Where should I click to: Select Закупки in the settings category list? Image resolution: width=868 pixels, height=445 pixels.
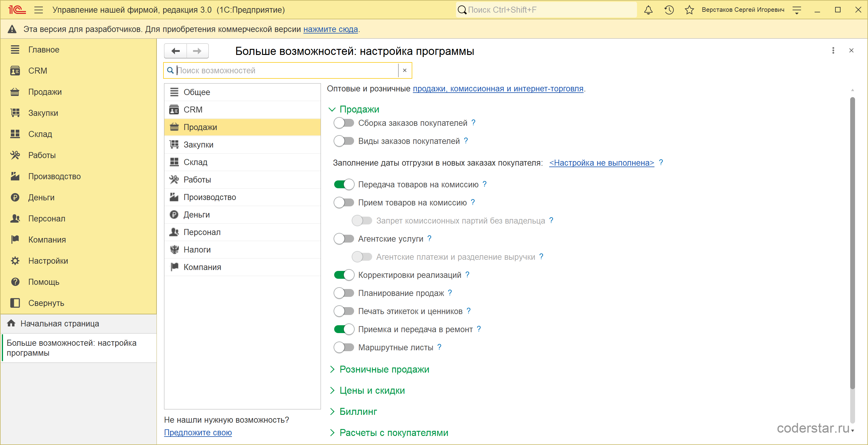242,145
